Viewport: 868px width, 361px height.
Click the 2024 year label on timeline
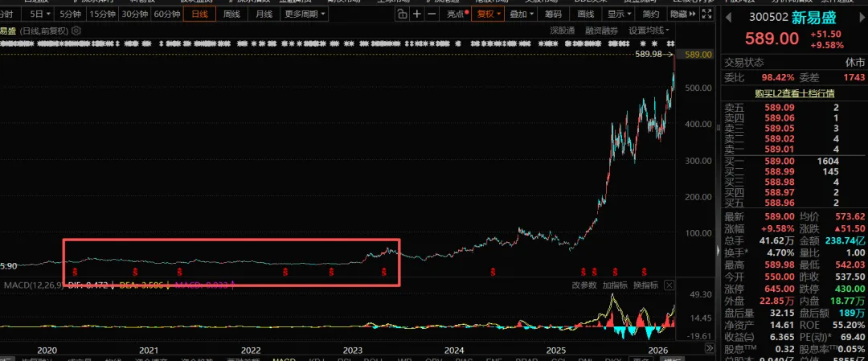(x=454, y=351)
